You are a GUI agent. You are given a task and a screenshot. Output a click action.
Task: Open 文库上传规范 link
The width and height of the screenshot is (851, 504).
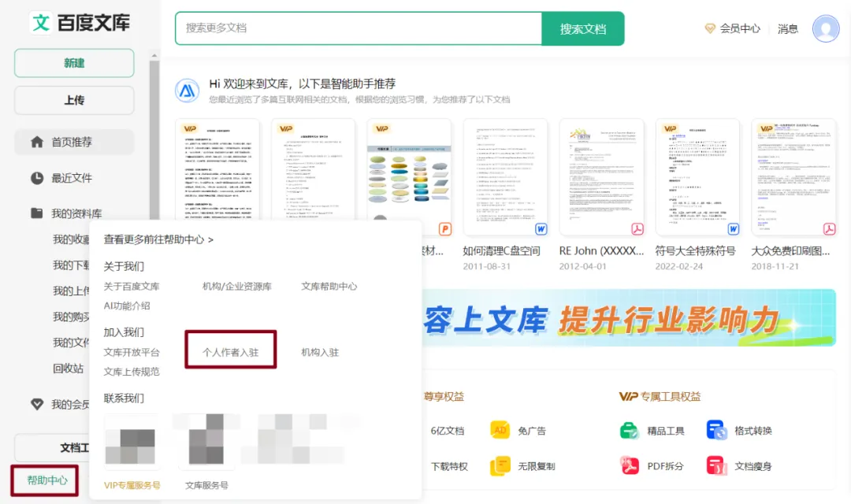pyautogui.click(x=132, y=372)
